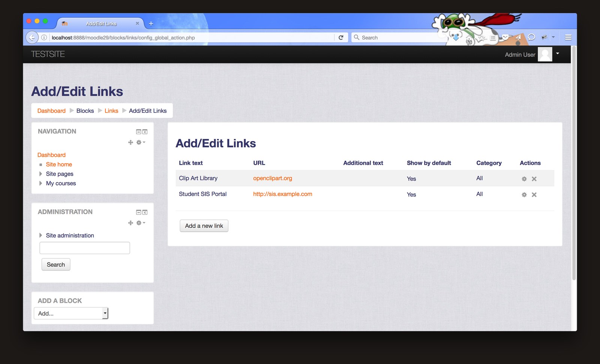Click the Admin User name
The image size is (600, 364).
(520, 55)
